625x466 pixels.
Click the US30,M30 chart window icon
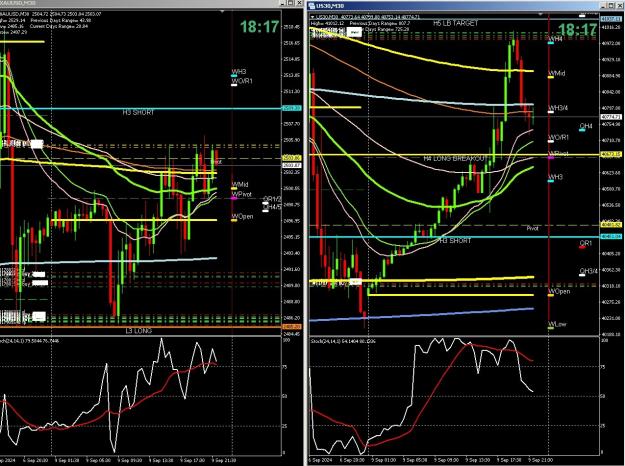(x=312, y=6)
